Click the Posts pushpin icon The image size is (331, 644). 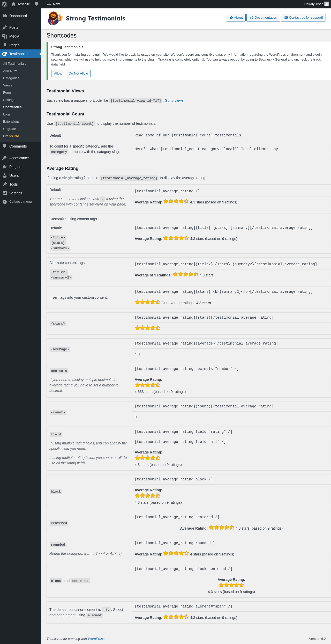pyautogui.click(x=5, y=27)
